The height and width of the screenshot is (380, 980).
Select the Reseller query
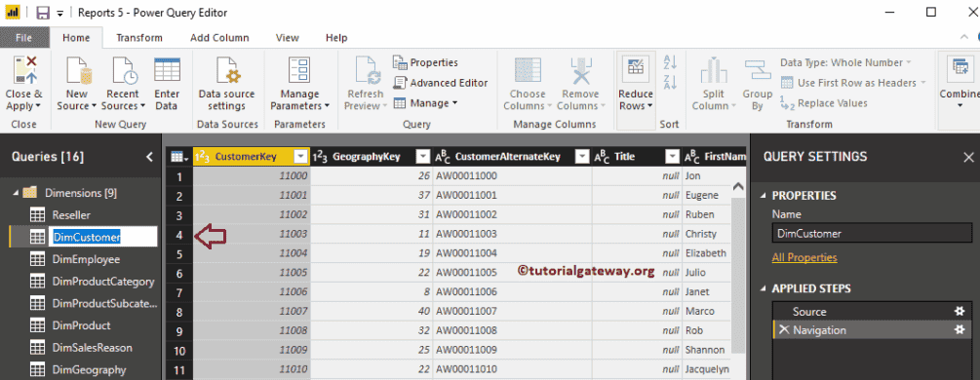coord(71,215)
